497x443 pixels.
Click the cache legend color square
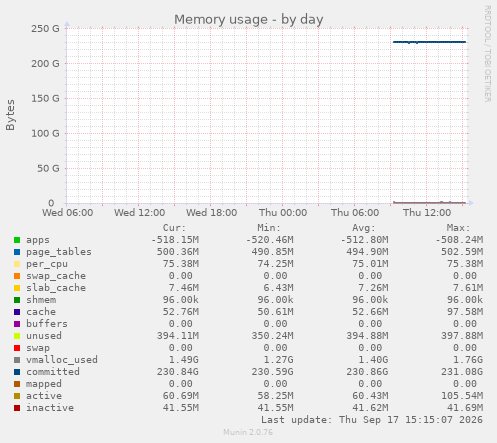pyautogui.click(x=17, y=312)
